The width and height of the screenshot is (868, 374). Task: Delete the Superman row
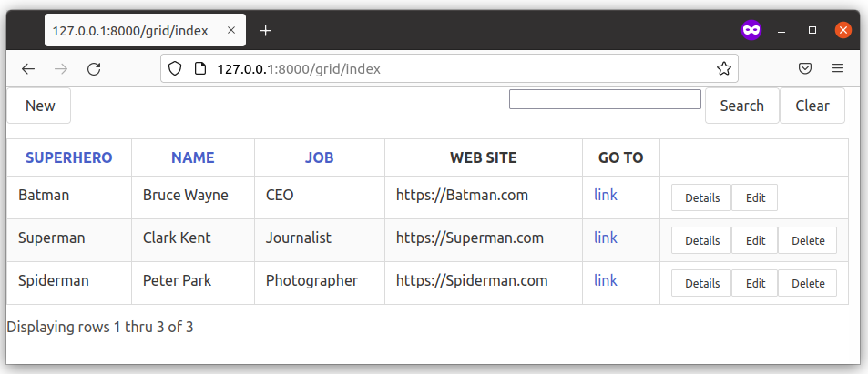point(807,240)
